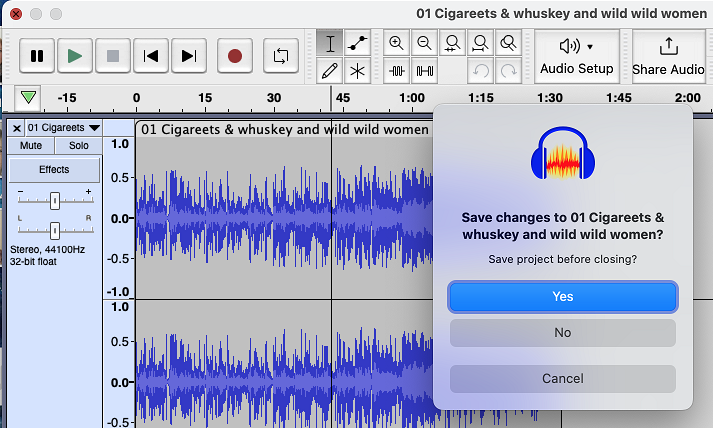The width and height of the screenshot is (713, 428).
Task: Select the Draw (pencil) tool
Action: (x=330, y=71)
